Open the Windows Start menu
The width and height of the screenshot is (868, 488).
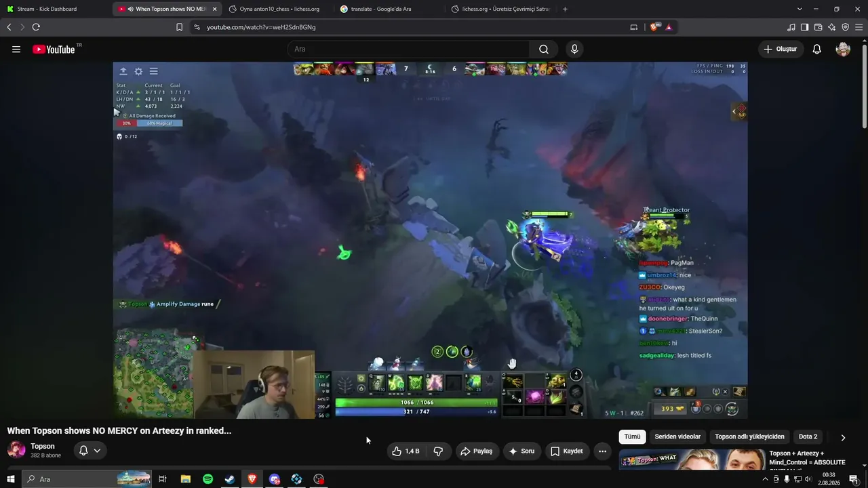(10, 479)
